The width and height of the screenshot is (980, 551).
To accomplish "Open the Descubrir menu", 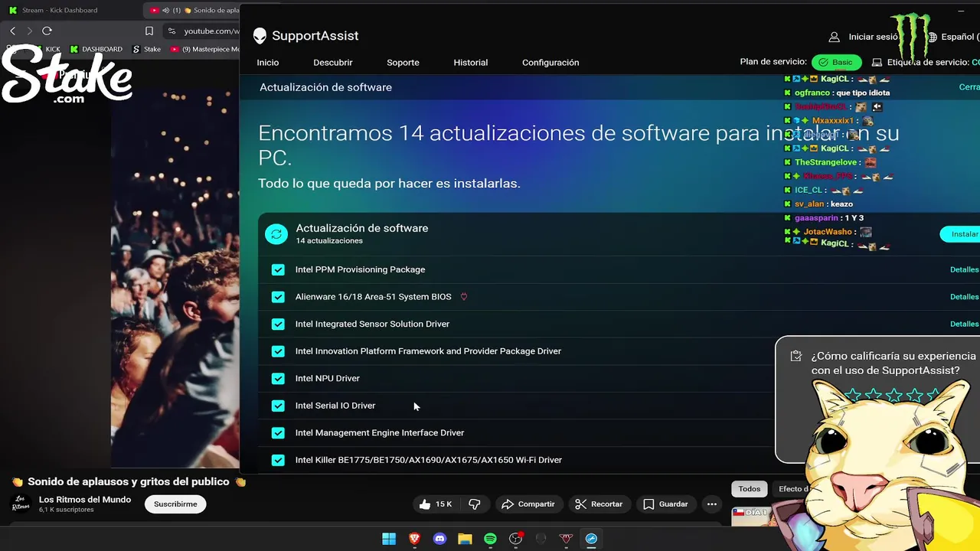I will click(333, 63).
